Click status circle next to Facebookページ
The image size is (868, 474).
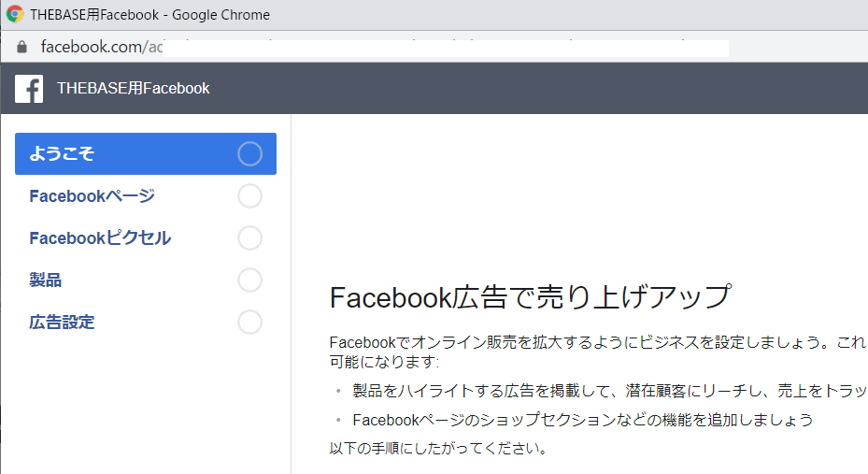[249, 196]
